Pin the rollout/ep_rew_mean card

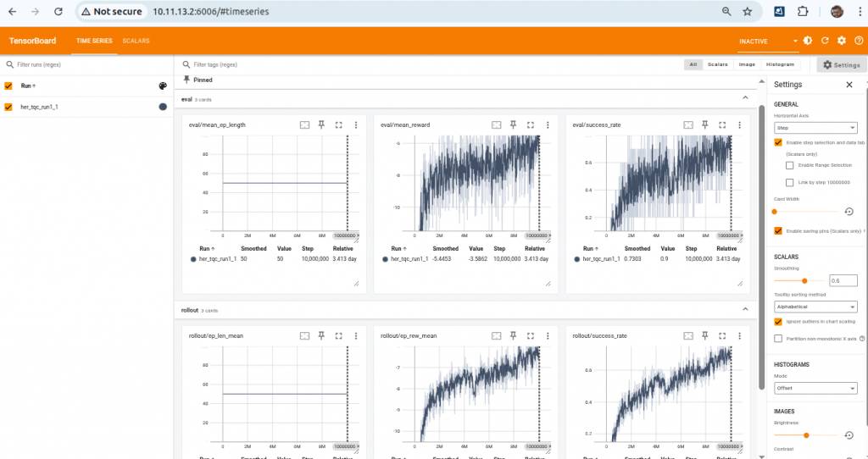513,335
